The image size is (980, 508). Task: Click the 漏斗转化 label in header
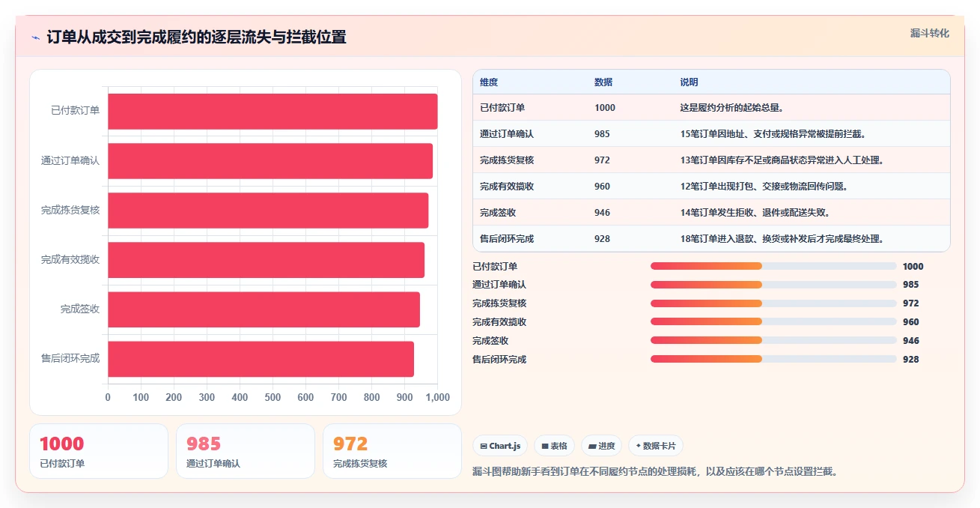tap(930, 33)
